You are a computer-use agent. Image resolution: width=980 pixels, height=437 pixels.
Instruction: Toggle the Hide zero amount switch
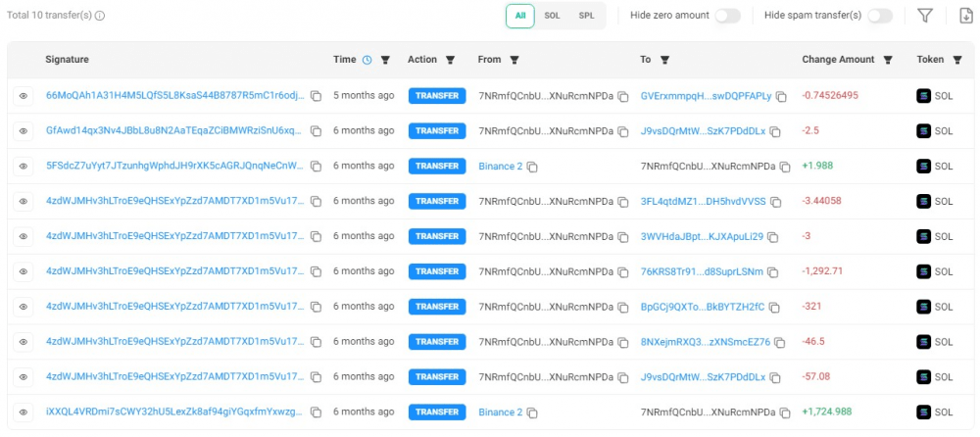click(728, 16)
